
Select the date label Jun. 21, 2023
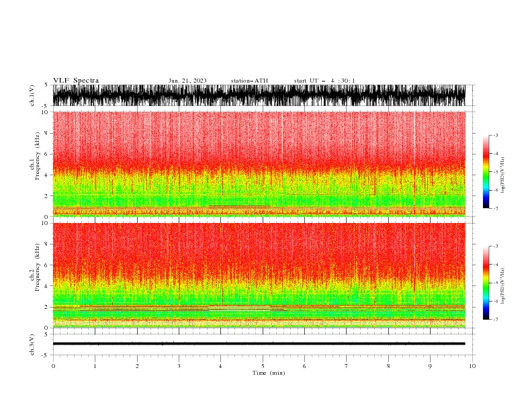click(x=187, y=81)
